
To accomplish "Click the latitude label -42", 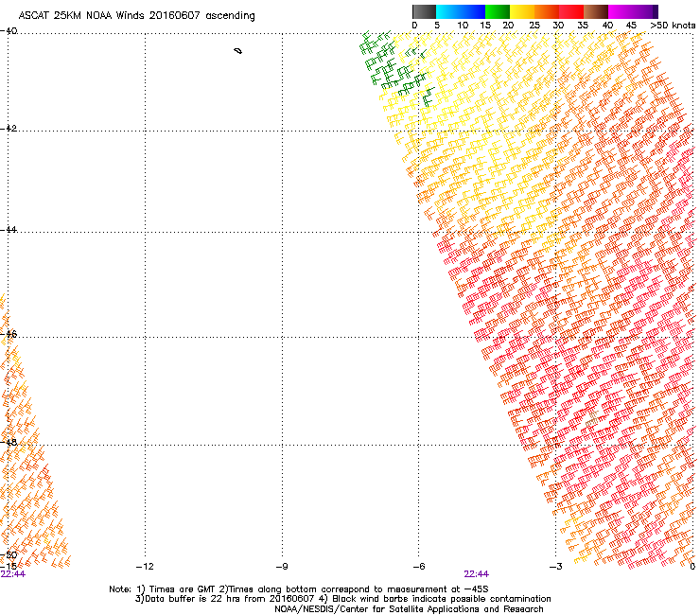I will click(x=9, y=128).
